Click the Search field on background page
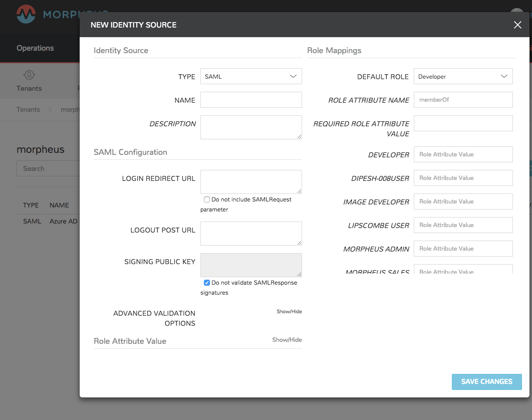Screen dimensions: 532x420 click(x=48, y=168)
